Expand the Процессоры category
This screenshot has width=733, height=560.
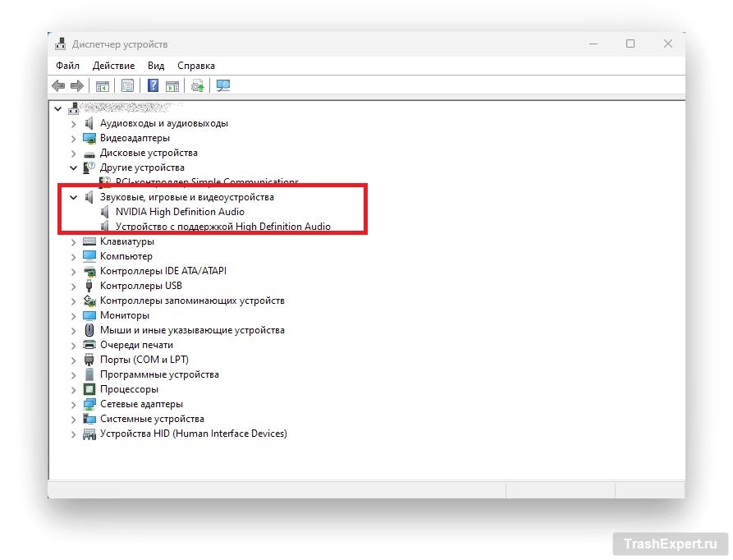coord(74,390)
